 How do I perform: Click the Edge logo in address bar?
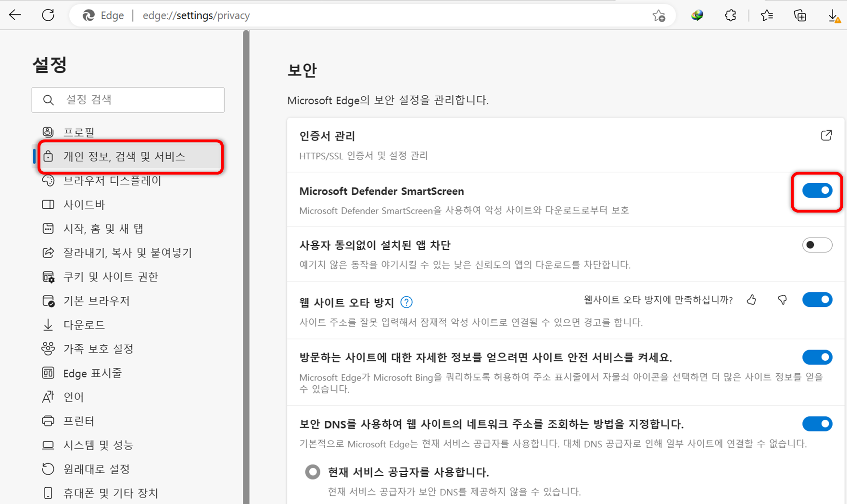coord(89,15)
